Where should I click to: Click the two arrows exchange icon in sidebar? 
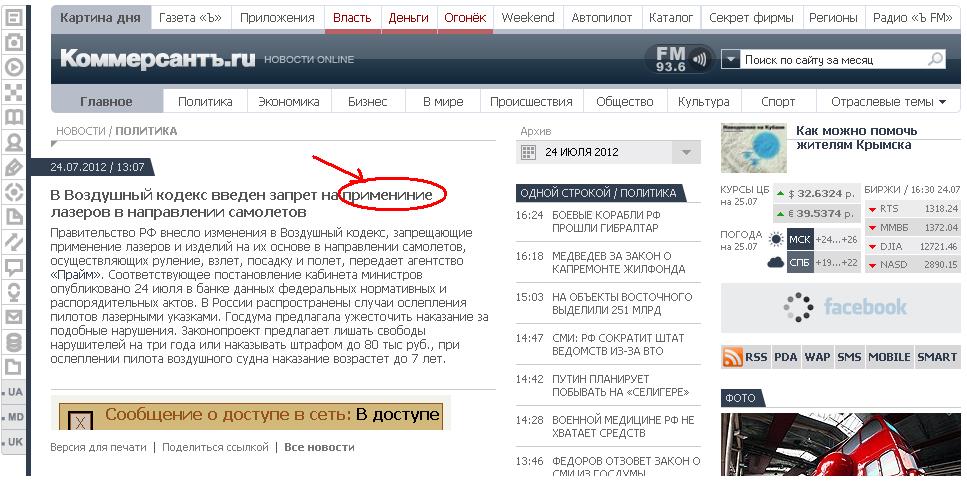14,242
